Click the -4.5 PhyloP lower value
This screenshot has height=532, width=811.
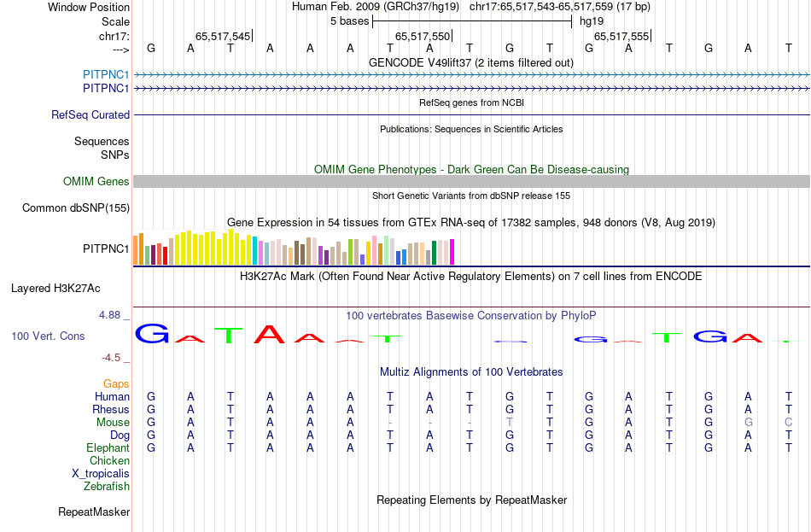(x=111, y=358)
